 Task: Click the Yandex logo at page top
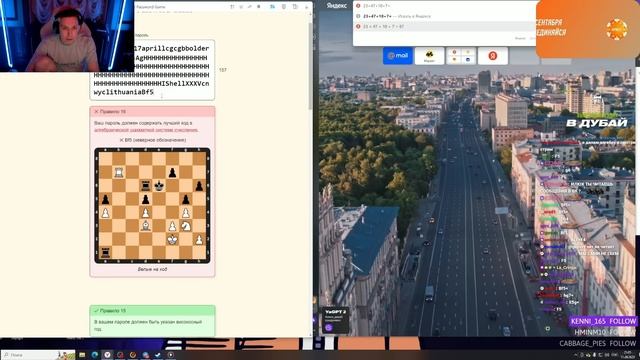pyautogui.click(x=337, y=6)
